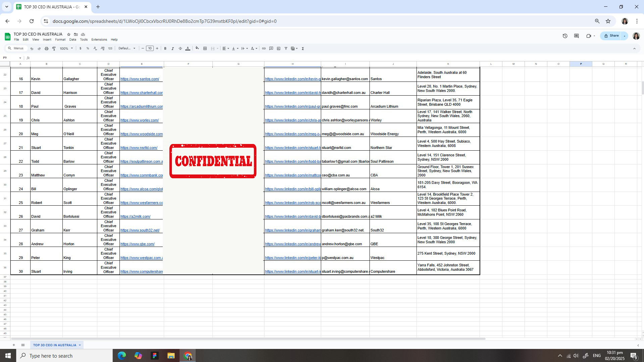Screen dimensions: 644x362
Task: Open the Borders tool
Action: (x=205, y=49)
